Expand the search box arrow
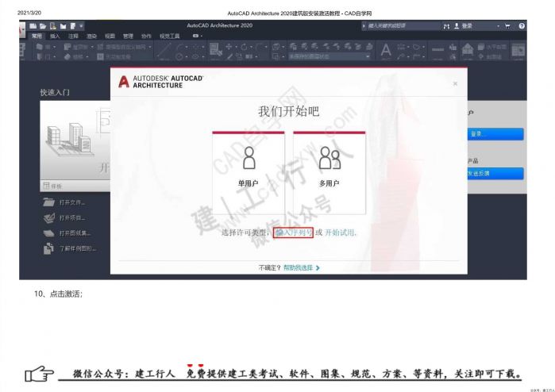 click(364, 26)
